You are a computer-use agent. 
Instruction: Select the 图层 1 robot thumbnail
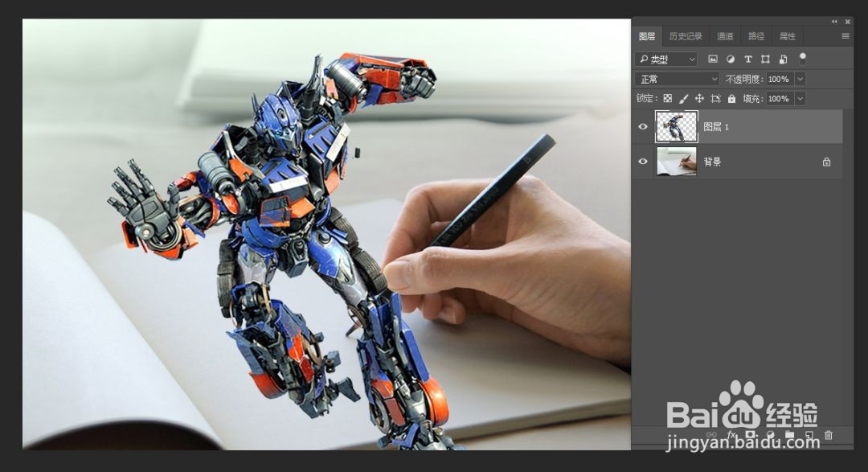677,126
